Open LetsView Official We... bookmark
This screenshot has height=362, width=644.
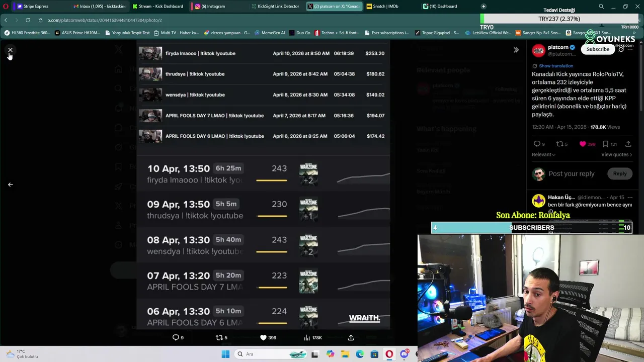pyautogui.click(x=488, y=33)
